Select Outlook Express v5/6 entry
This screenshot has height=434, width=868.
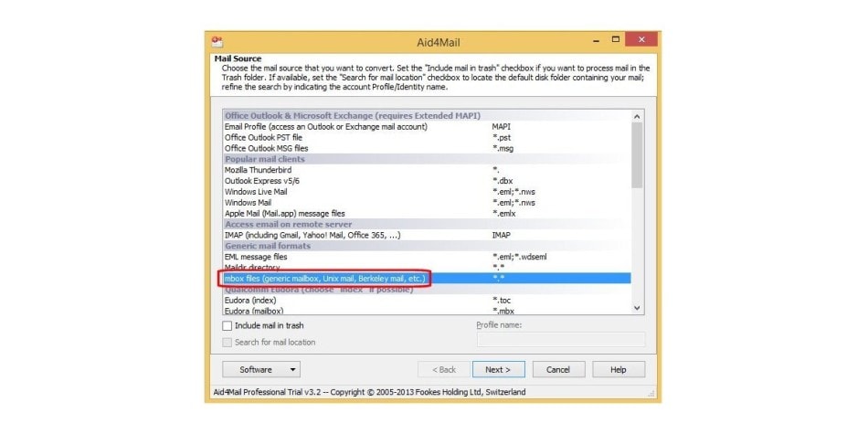tap(263, 181)
